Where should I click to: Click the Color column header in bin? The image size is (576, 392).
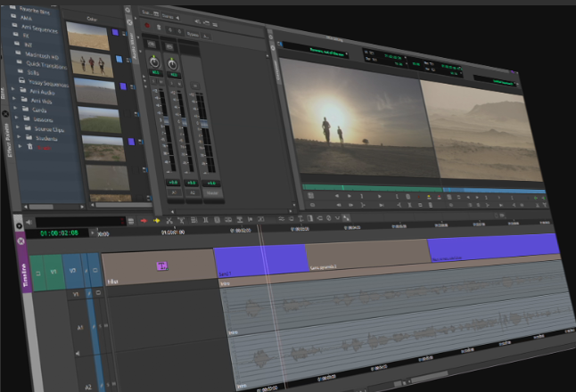(x=92, y=19)
